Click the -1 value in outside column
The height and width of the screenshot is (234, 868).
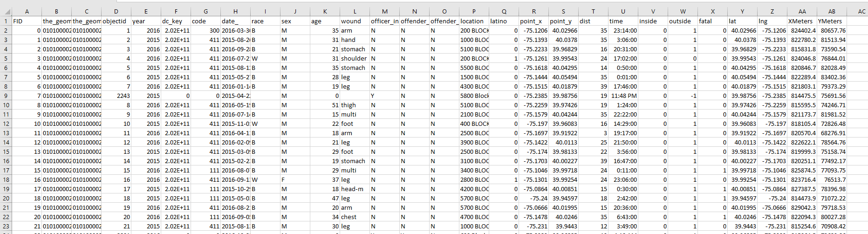point(683,96)
